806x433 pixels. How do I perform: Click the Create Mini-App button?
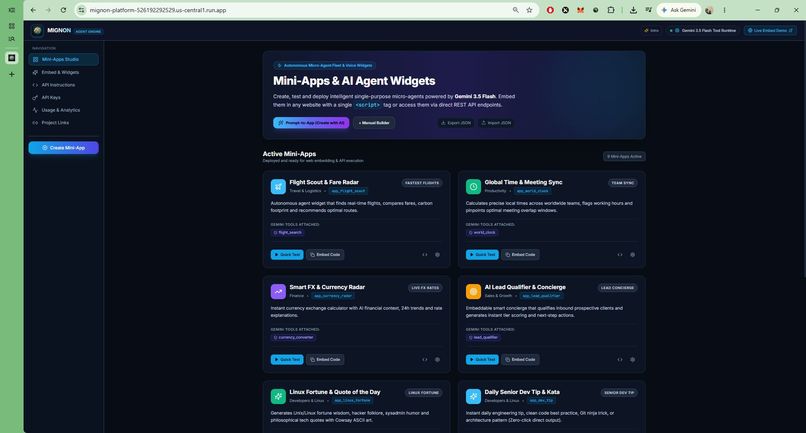pyautogui.click(x=64, y=148)
